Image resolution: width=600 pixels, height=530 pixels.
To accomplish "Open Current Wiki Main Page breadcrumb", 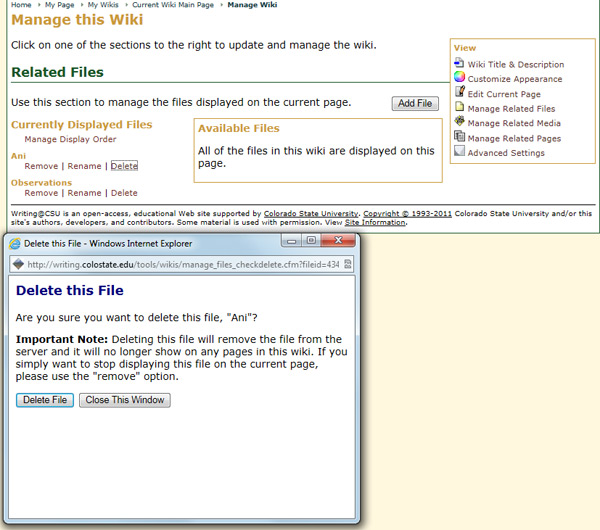I will tap(175, 5).
